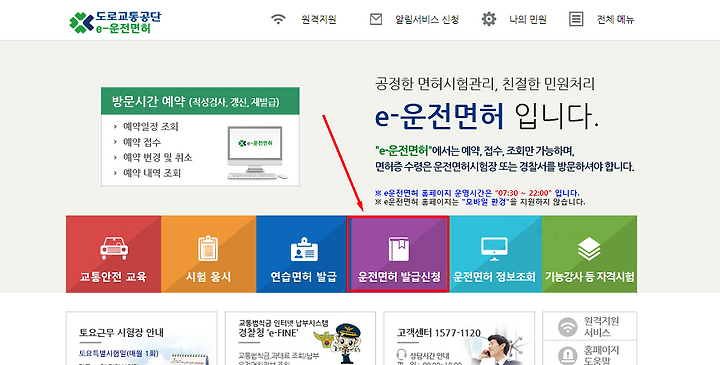
Task: Click the Wi-Fi icon beside 원격지원 서비스
Action: (568, 326)
